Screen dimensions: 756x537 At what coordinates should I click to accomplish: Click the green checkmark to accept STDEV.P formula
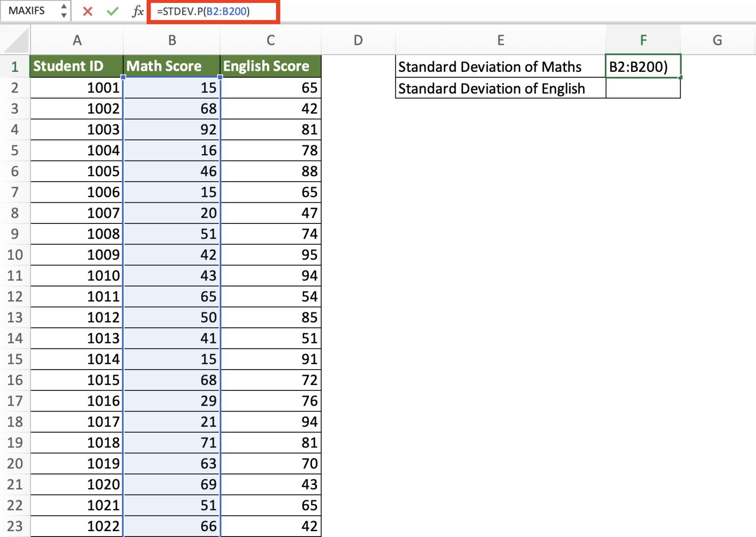112,11
